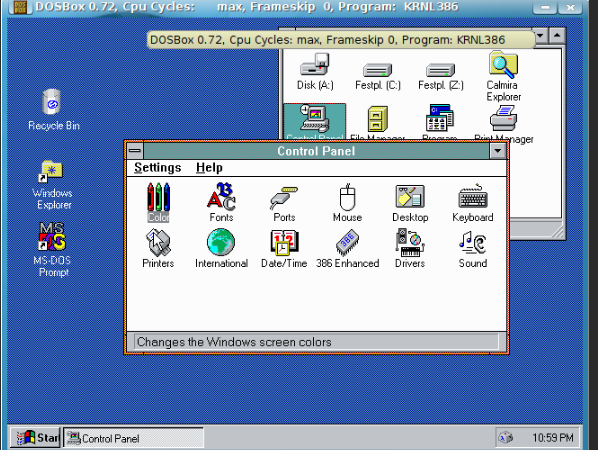Select the Print Manager printer icon
This screenshot has height=450, width=598.
tap(503, 124)
